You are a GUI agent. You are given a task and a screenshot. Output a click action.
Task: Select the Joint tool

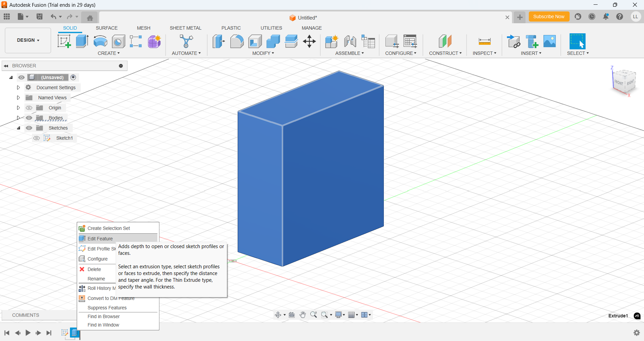(350, 41)
